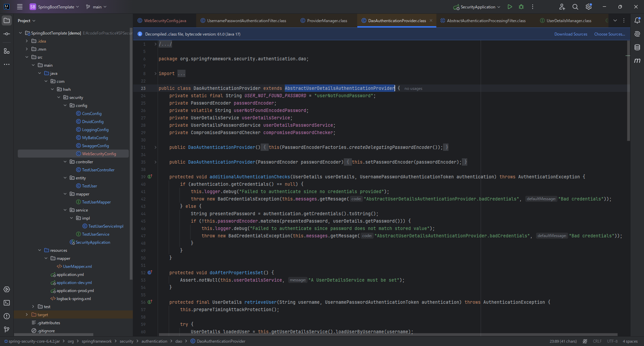Open the AI Assistant spiral icon
Screen dimensions: 644x346
(x=637, y=34)
